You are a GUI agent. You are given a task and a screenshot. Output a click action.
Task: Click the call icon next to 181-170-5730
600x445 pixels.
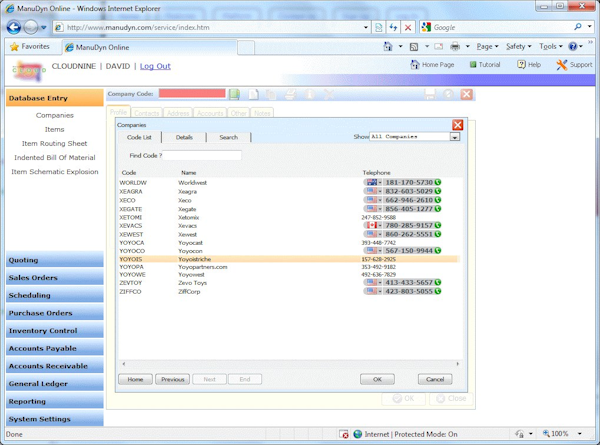point(438,183)
